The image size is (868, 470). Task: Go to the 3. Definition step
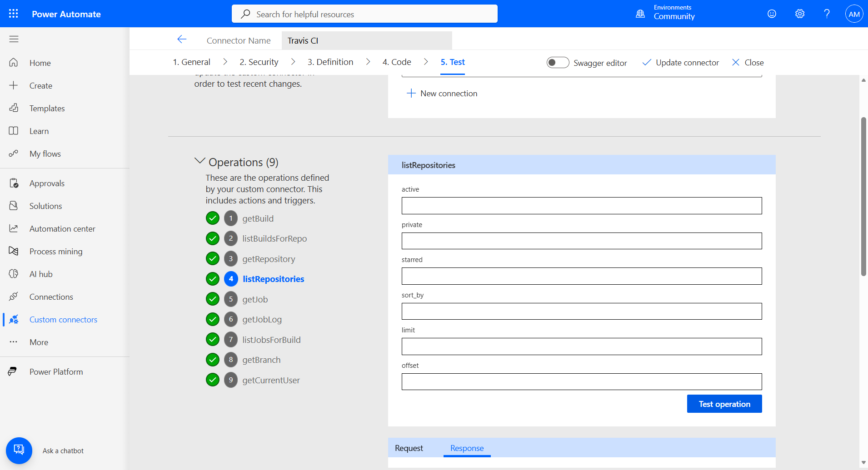click(330, 62)
